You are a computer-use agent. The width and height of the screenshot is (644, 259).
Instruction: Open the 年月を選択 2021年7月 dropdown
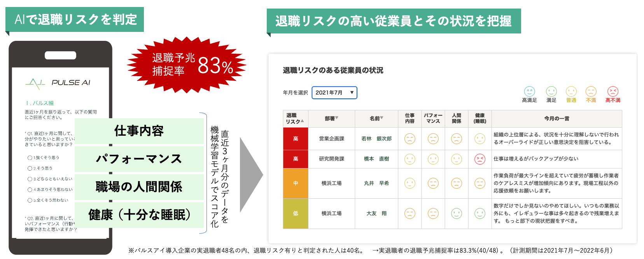(334, 93)
